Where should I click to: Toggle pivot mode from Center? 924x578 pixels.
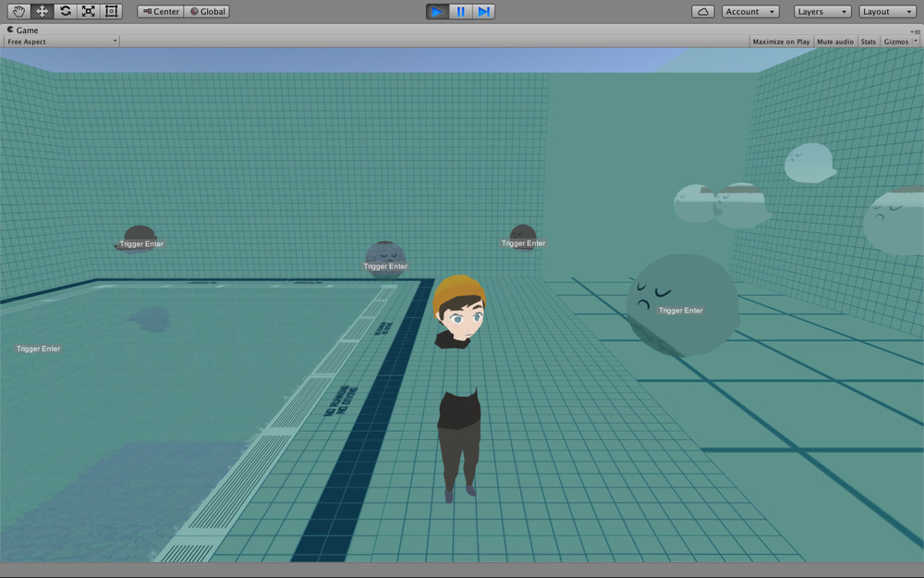[161, 11]
